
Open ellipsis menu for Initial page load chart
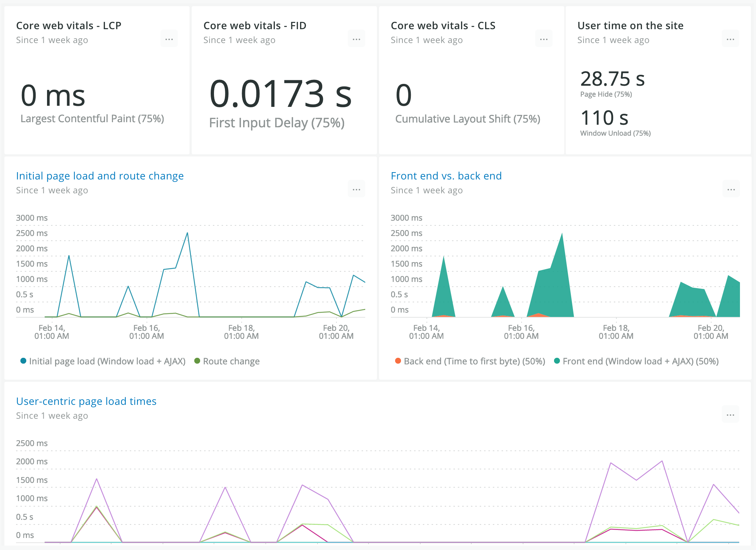[x=356, y=189]
